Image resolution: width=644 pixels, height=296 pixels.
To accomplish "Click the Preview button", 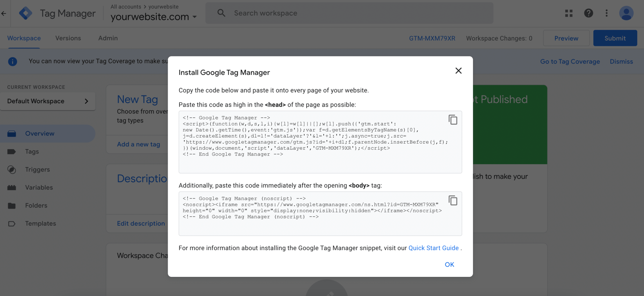I will 566,38.
